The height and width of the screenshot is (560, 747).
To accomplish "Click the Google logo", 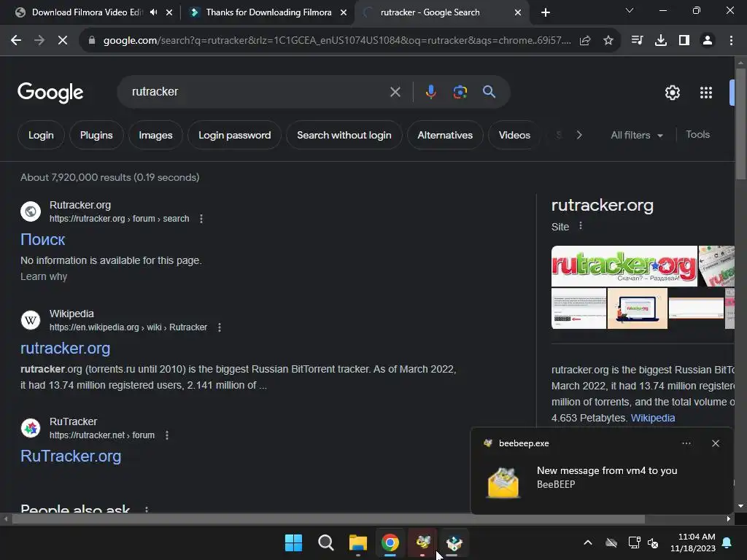I will [x=50, y=93].
